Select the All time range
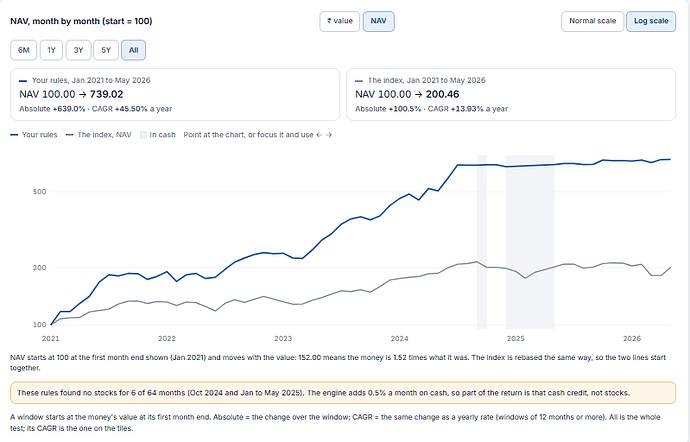This screenshot has width=690, height=442. pyautogui.click(x=133, y=50)
